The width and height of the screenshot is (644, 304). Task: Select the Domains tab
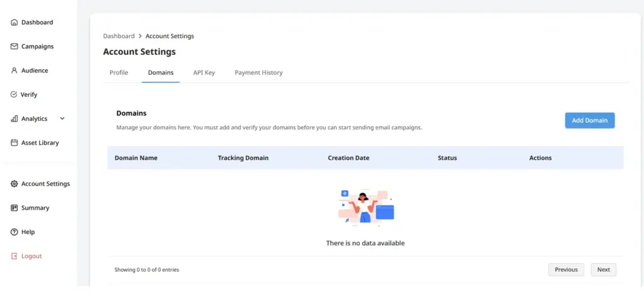(160, 73)
